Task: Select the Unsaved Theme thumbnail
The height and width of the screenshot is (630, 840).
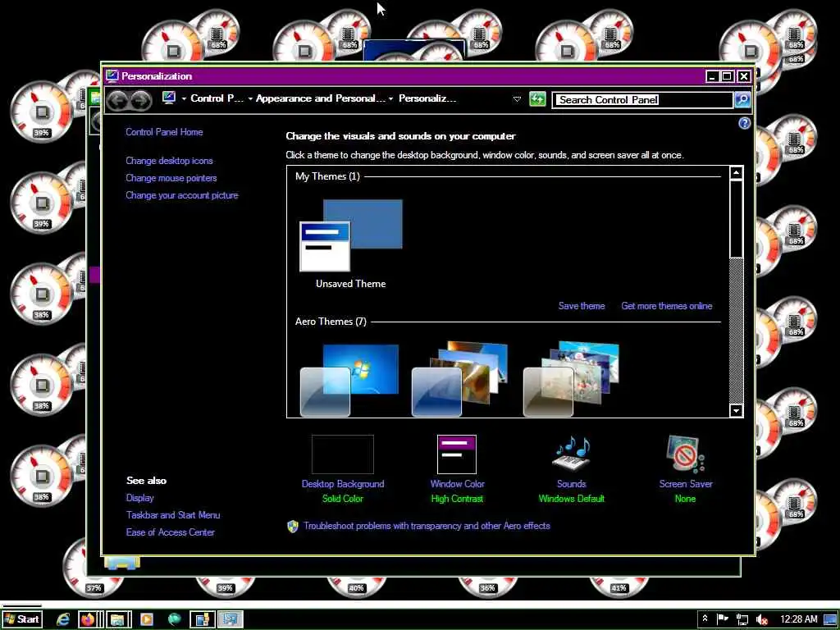Action: (x=351, y=235)
